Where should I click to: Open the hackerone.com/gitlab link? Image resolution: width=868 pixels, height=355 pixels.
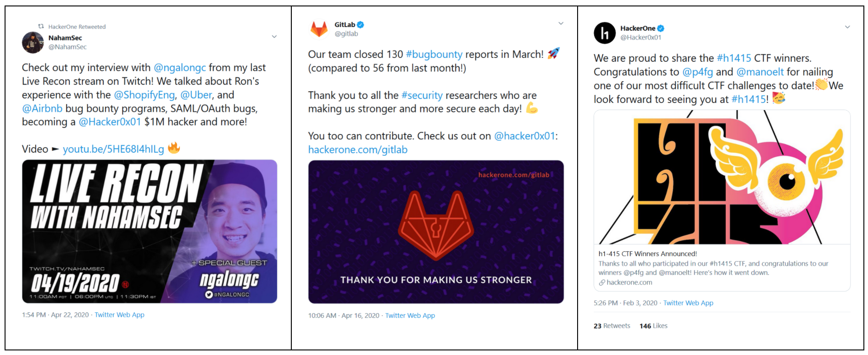click(x=358, y=150)
